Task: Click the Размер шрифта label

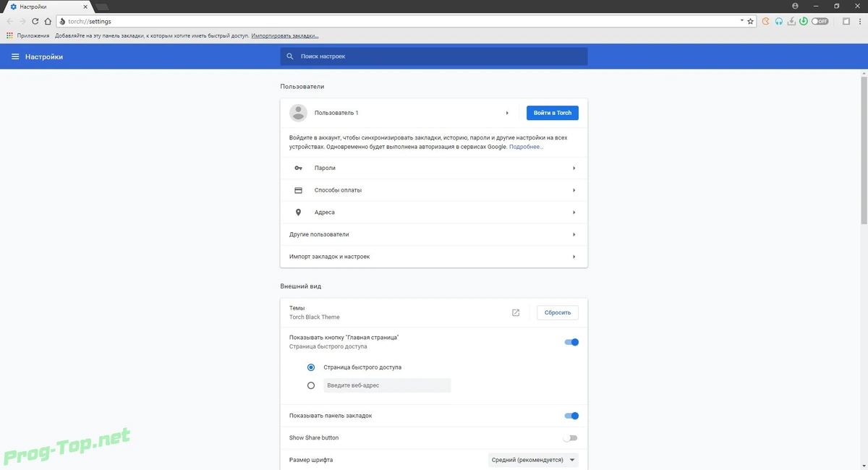Action: (311, 460)
